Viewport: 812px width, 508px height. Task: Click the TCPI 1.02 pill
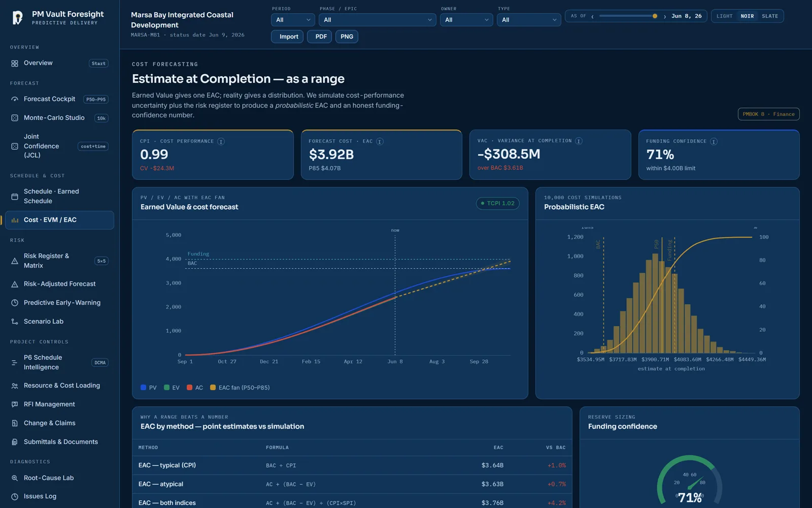(x=498, y=203)
